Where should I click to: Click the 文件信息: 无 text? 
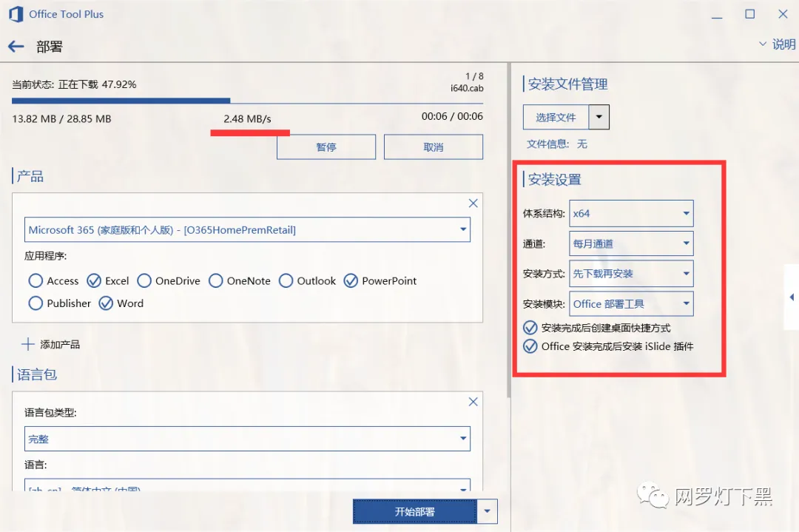556,144
